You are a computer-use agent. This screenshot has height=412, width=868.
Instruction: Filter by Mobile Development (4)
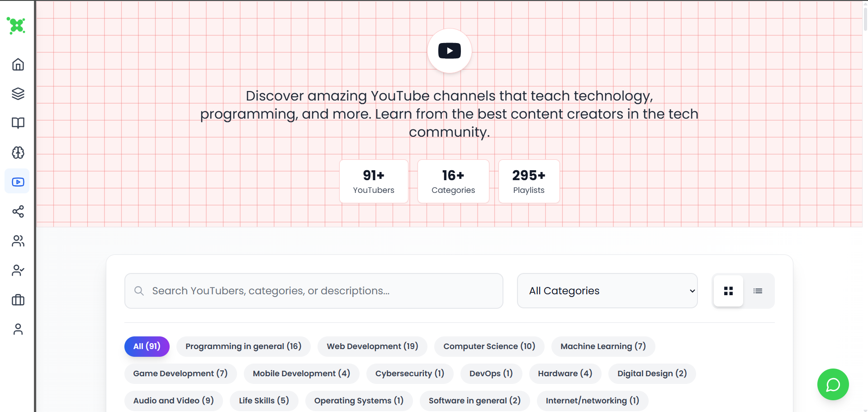point(301,374)
